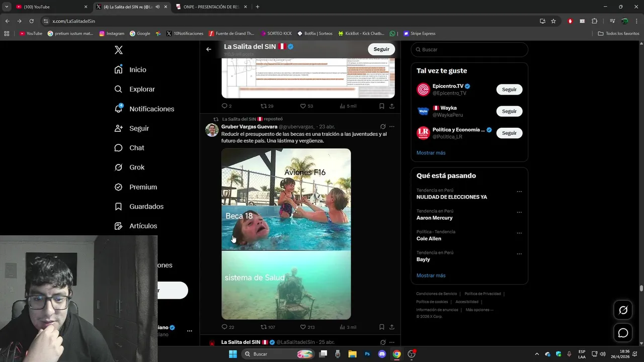Open Guardados bookmarks page
The image size is (644, 362).
pos(138,207)
